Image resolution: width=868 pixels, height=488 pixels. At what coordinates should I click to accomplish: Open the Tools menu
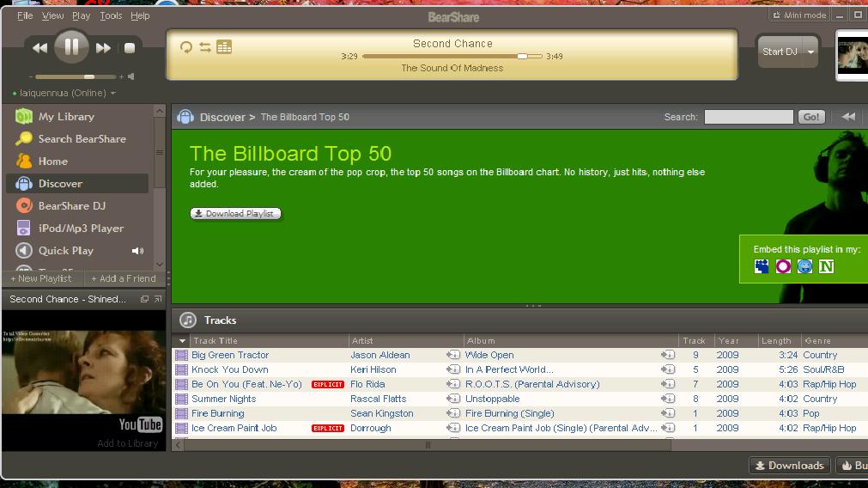coord(111,15)
